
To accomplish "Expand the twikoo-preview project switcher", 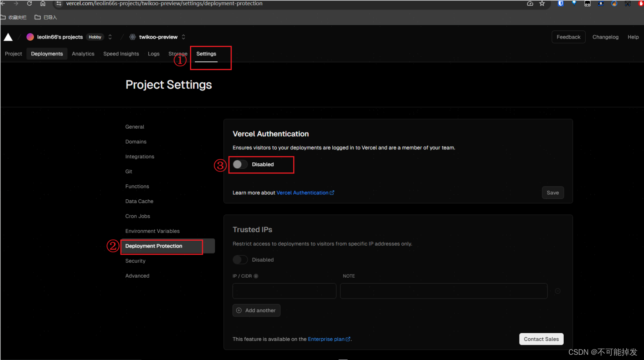I will 184,37.
